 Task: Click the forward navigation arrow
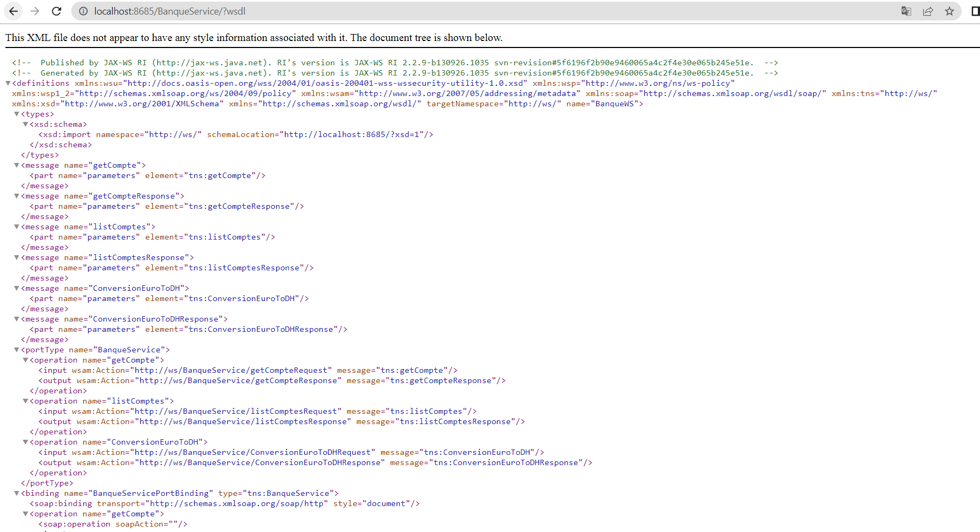[34, 11]
